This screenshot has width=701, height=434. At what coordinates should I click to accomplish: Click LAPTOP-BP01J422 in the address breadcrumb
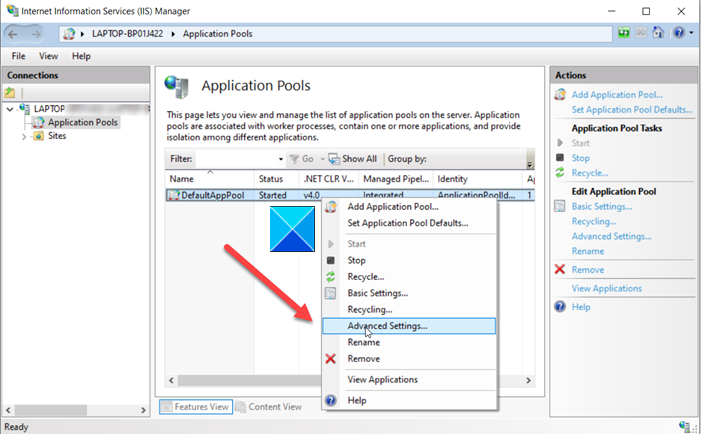127,34
